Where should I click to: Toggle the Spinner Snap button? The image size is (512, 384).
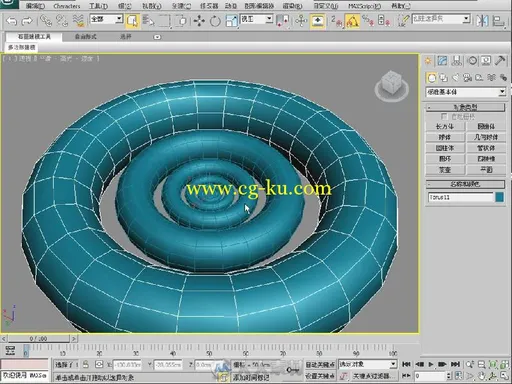384,21
